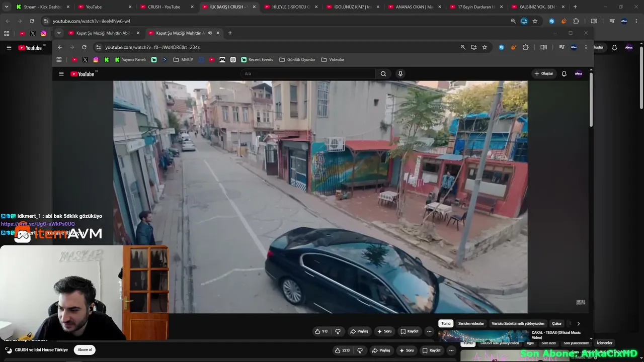Share the video via Paylaş beside 9 B
Image resolution: width=644 pixels, height=362 pixels.
click(359, 331)
